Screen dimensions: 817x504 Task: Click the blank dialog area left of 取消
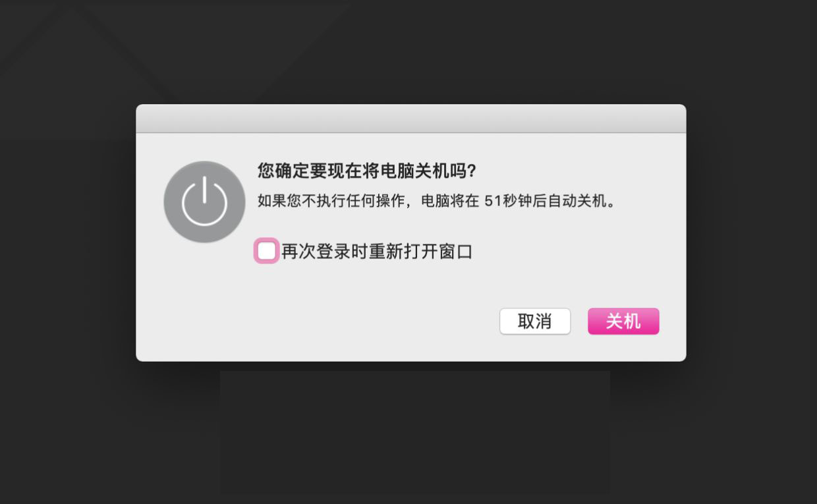316,322
